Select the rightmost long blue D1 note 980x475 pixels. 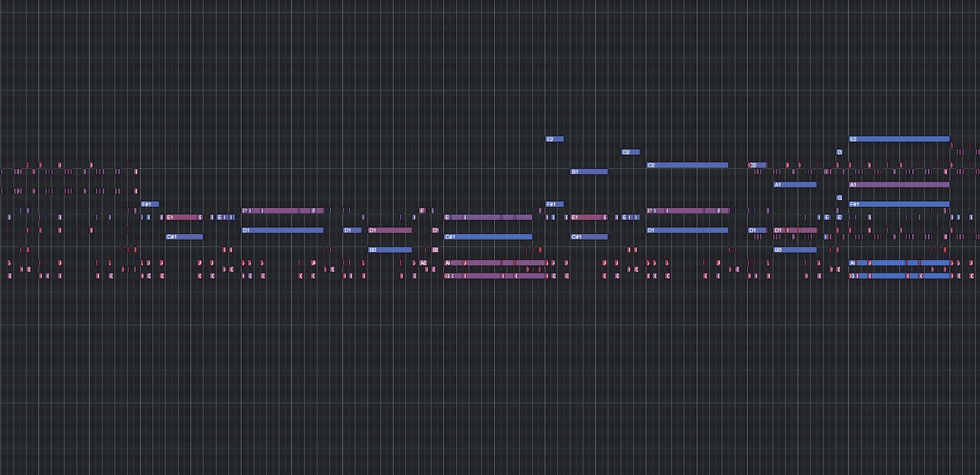point(687,231)
